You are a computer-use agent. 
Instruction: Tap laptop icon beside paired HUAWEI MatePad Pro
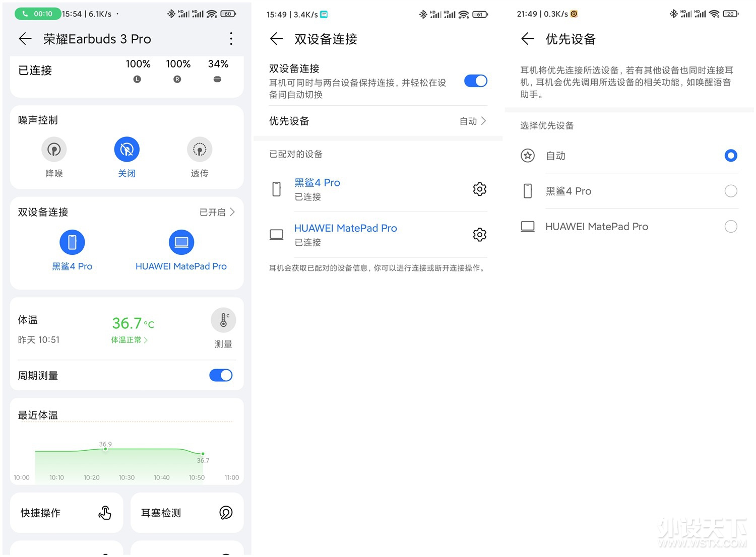[x=276, y=235]
